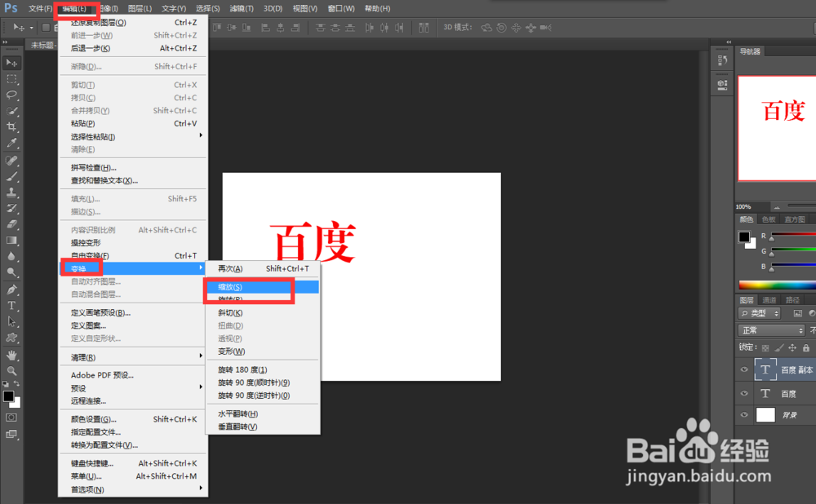
Task: Select the Lasso tool
Action: click(11, 95)
